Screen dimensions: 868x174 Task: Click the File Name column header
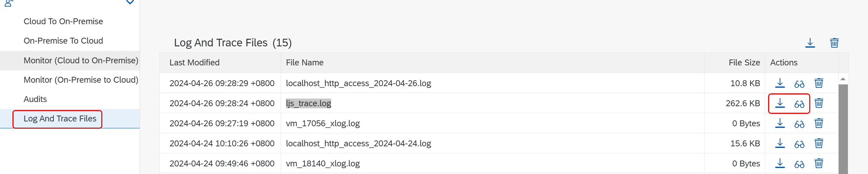pyautogui.click(x=305, y=63)
